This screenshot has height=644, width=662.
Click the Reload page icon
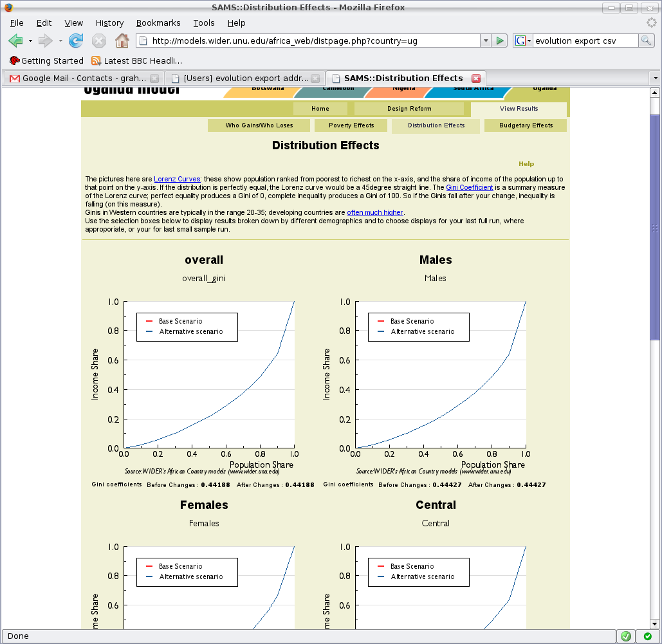[x=76, y=41]
